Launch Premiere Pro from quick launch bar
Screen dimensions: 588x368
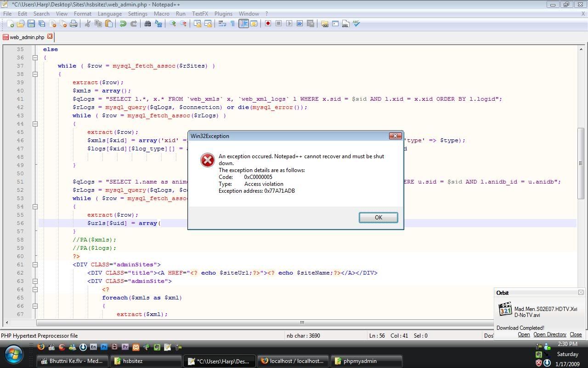tap(125, 347)
